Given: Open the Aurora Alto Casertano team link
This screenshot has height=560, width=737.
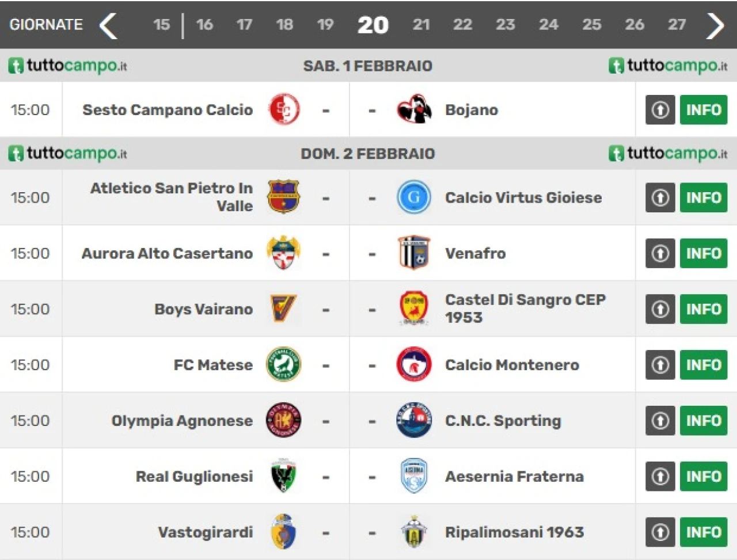Looking at the screenshot, I should point(167,253).
